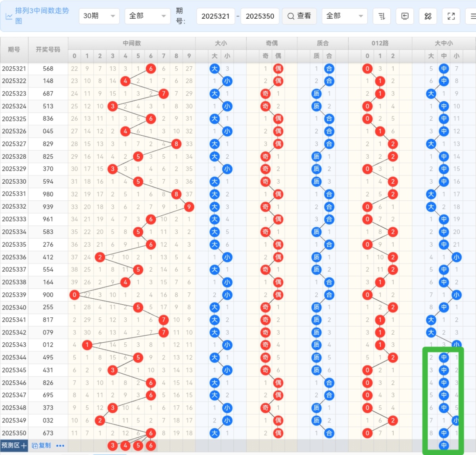Click the trend chart icon beside title
Viewport: 476px width, 455px height.
[9, 17]
